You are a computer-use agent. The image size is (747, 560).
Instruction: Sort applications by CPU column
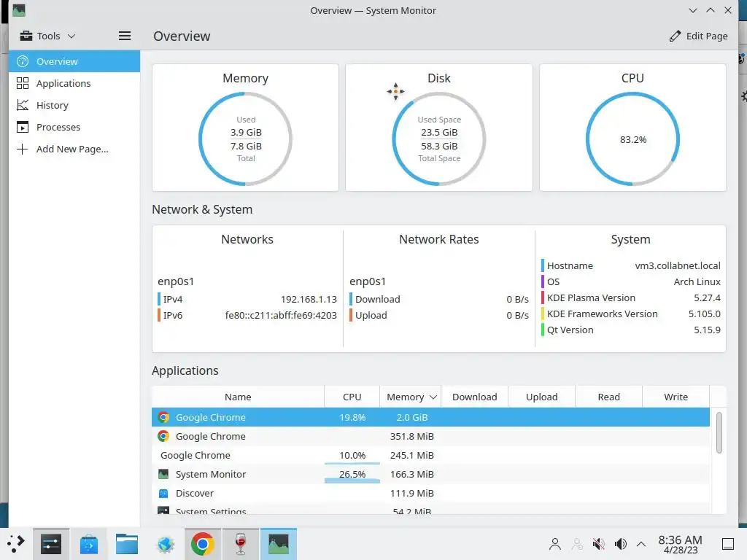point(352,397)
